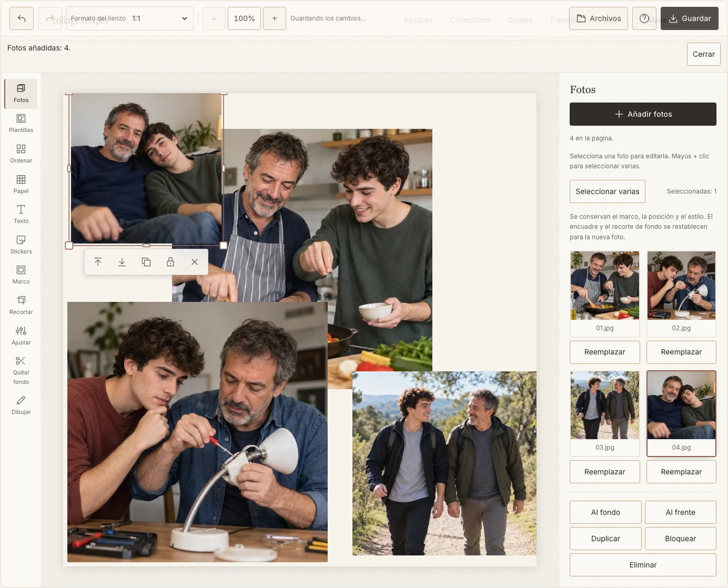Click the 100% zoom value
Screen dimensions: 728x588
pyautogui.click(x=245, y=19)
